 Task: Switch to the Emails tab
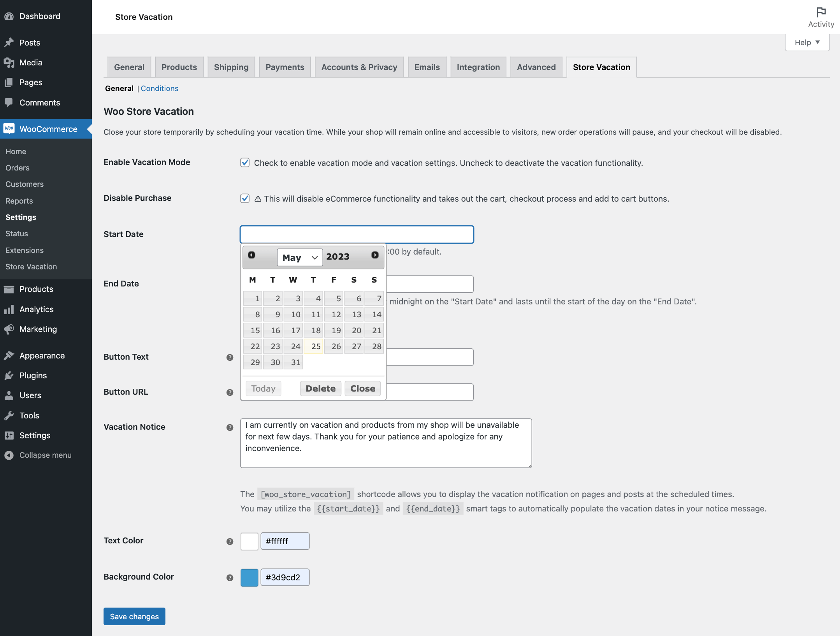pos(427,67)
